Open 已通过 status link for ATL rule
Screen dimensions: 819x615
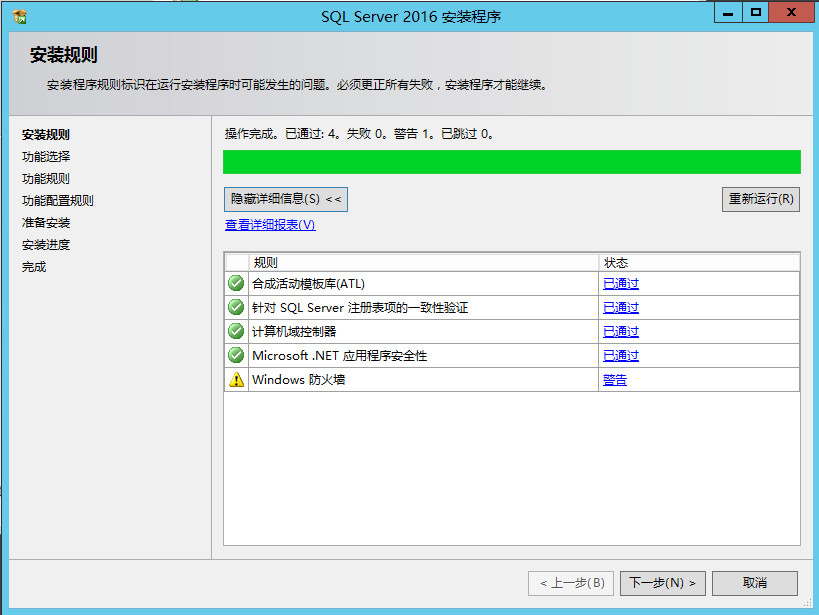coord(621,284)
